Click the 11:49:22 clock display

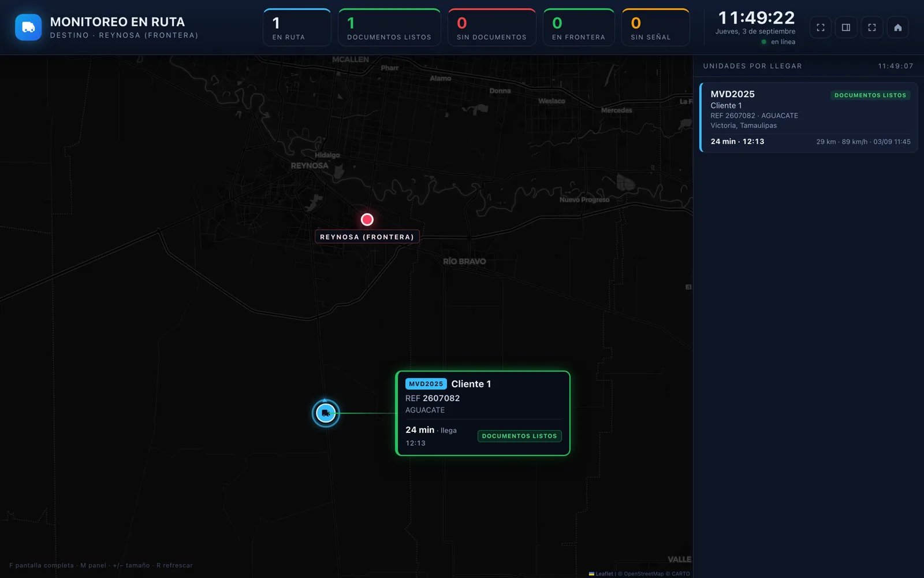(x=757, y=18)
